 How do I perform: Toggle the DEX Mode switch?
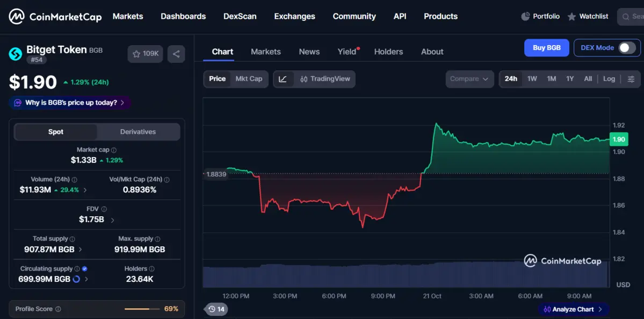tap(627, 48)
